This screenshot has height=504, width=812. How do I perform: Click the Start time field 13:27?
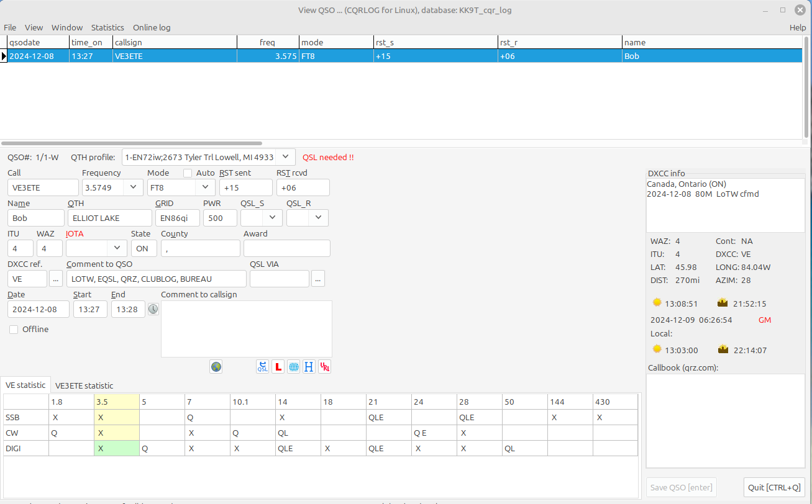tap(90, 309)
